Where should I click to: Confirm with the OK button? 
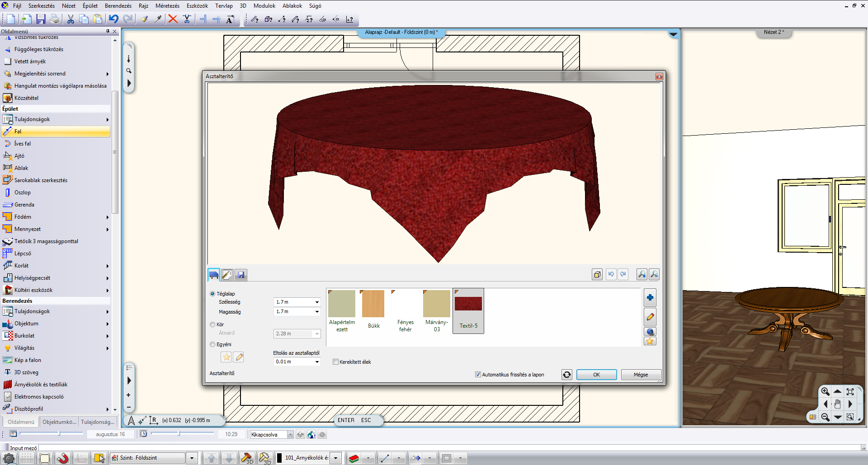tap(596, 375)
